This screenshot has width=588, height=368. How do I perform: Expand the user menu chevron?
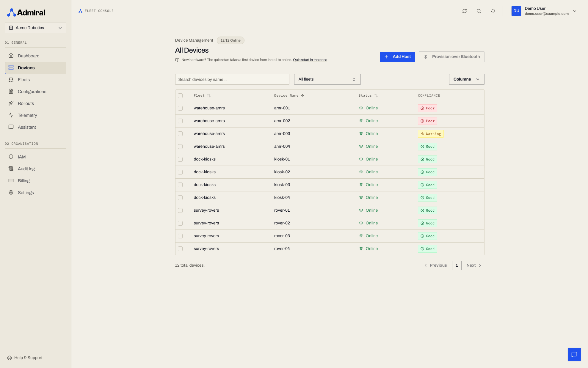click(575, 11)
